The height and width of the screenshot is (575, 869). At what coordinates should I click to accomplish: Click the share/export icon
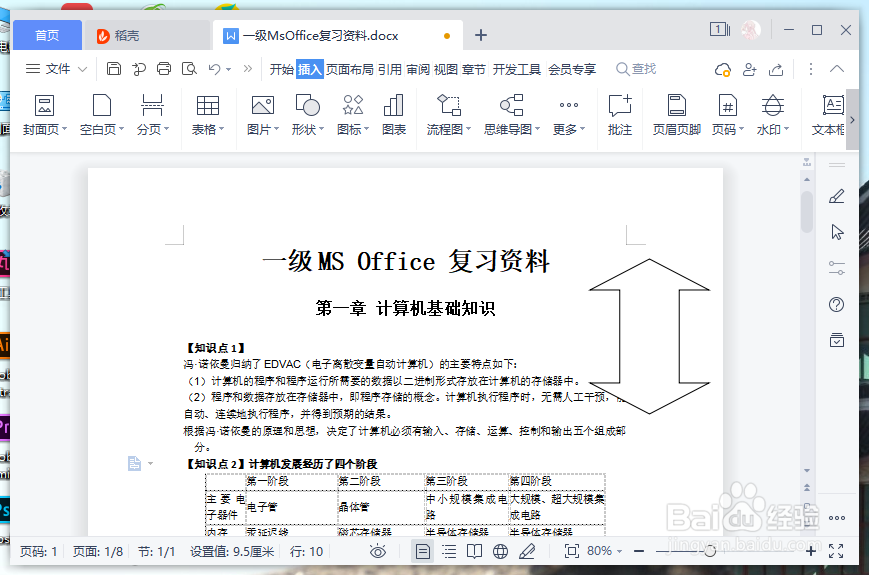(x=776, y=69)
